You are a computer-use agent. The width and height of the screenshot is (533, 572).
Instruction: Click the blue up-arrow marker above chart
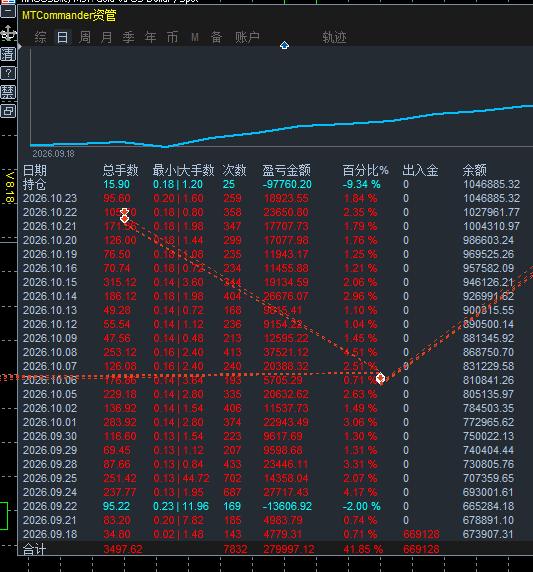point(284,45)
